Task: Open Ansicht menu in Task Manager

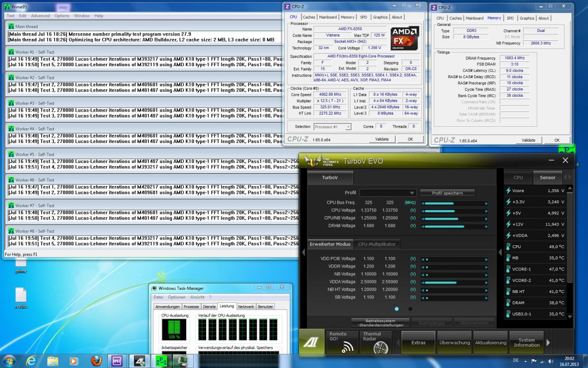Action: pyautogui.click(x=197, y=297)
